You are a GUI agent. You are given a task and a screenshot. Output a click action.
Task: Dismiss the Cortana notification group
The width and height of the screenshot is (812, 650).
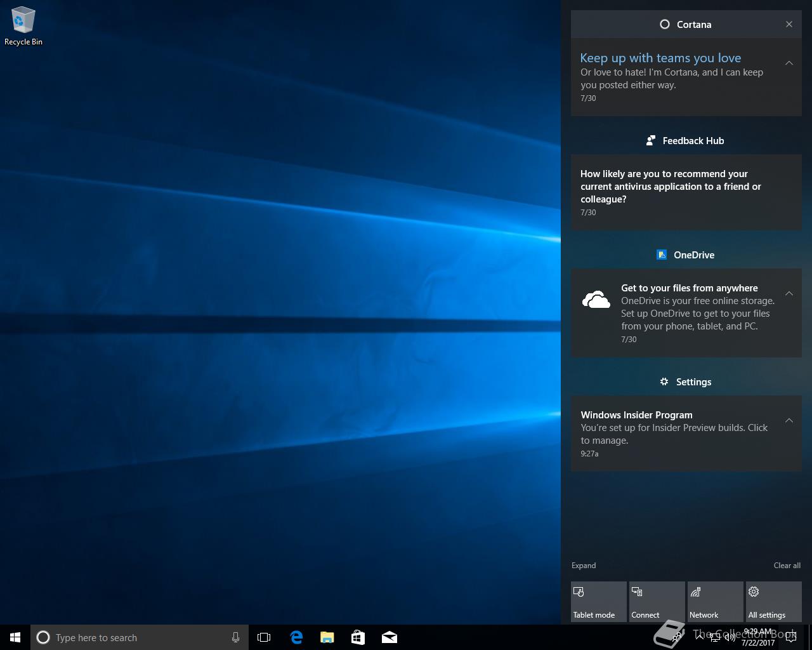click(789, 24)
